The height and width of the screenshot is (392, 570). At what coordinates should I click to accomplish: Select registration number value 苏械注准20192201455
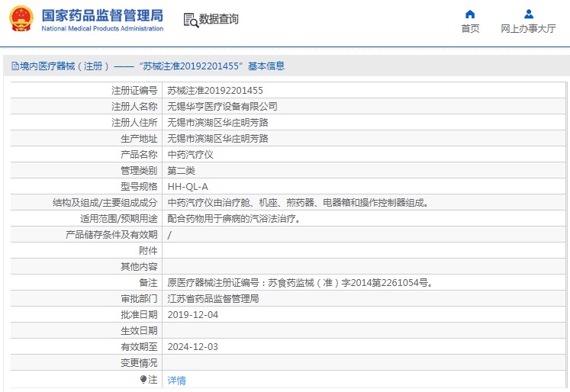215,91
